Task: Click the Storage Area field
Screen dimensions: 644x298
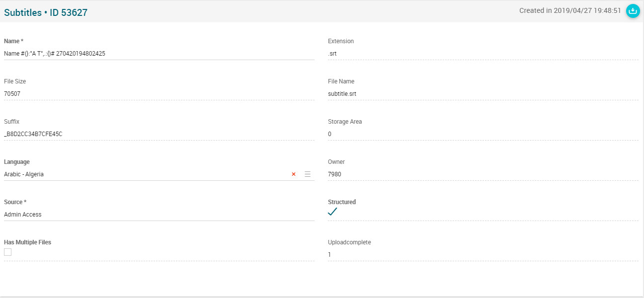Action: 483,134
